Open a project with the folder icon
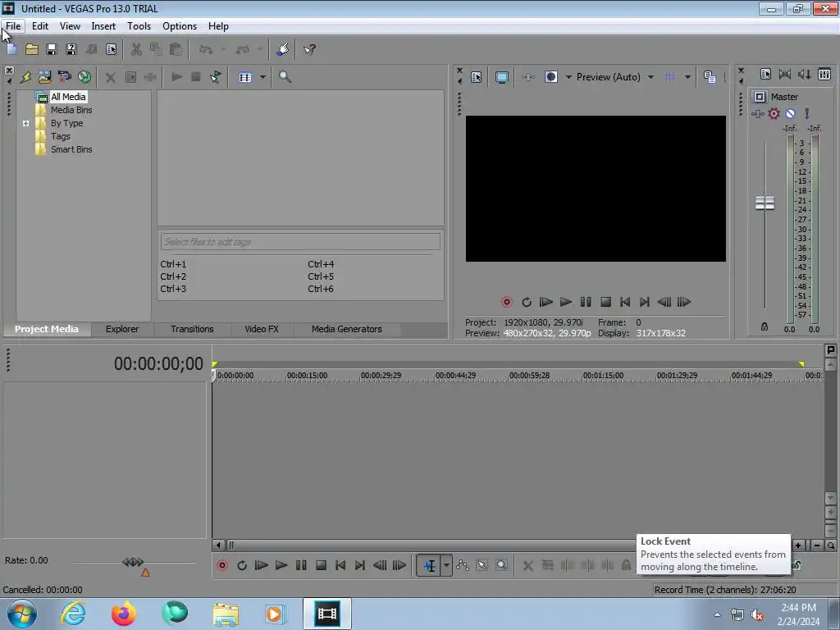 [32, 49]
